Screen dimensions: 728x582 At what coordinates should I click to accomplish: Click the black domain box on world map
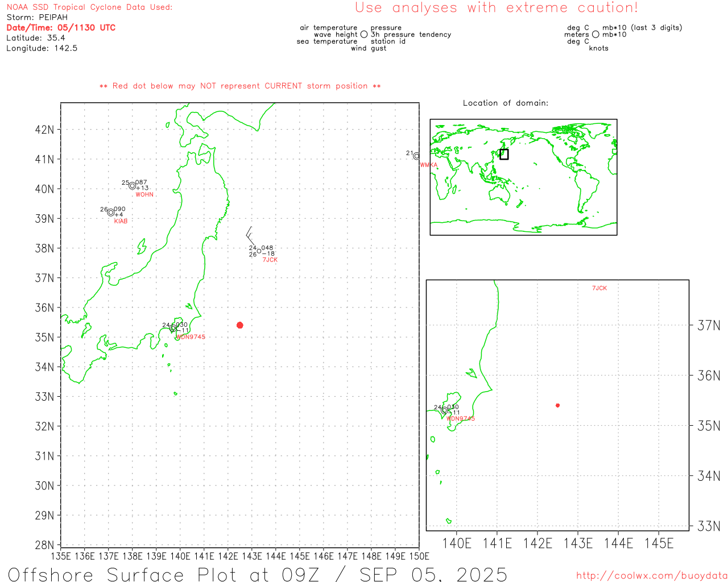[x=504, y=154]
